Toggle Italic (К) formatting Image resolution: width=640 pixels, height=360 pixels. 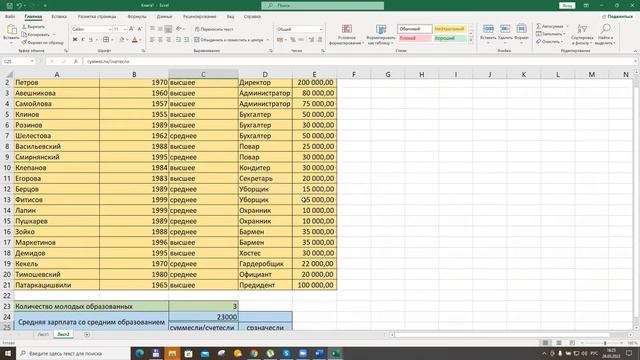pyautogui.click(x=83, y=40)
